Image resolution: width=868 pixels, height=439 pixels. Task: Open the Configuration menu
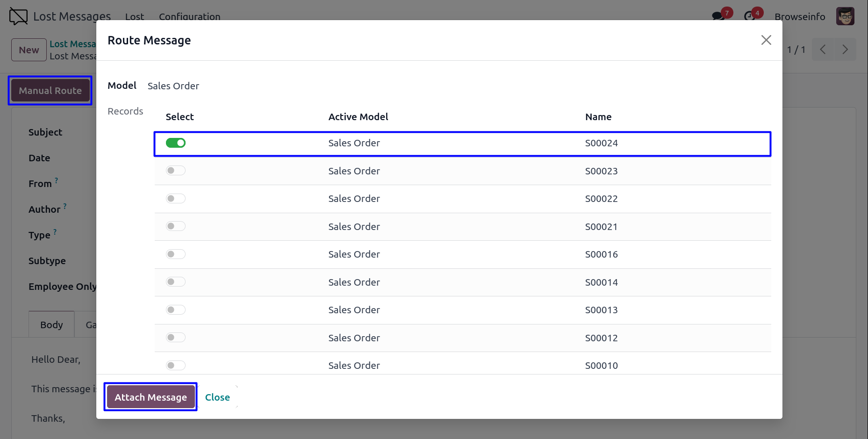189,16
